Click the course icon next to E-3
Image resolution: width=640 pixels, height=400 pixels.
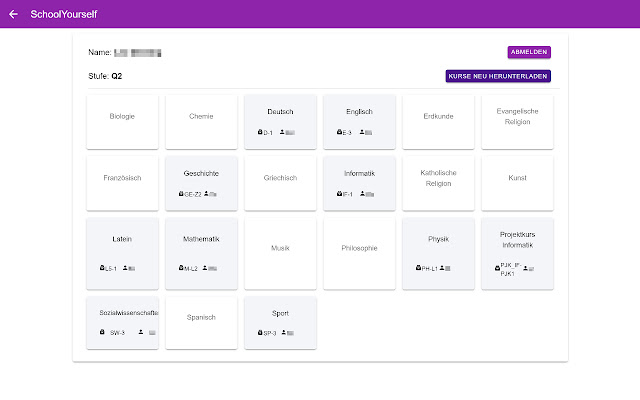point(339,132)
